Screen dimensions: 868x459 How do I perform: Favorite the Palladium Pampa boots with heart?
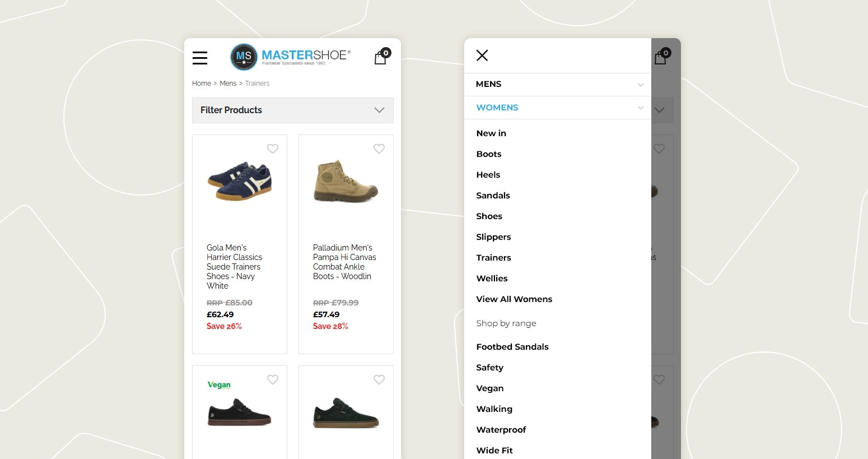click(x=379, y=149)
